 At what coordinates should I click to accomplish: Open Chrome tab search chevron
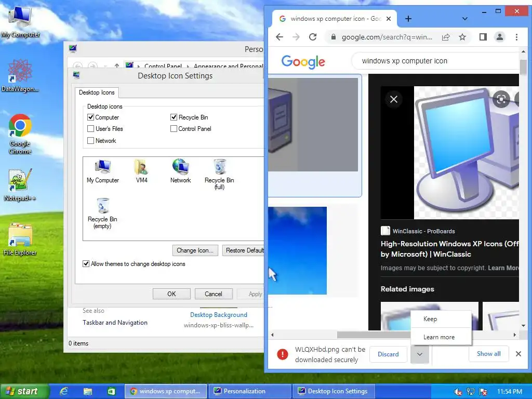[465, 19]
